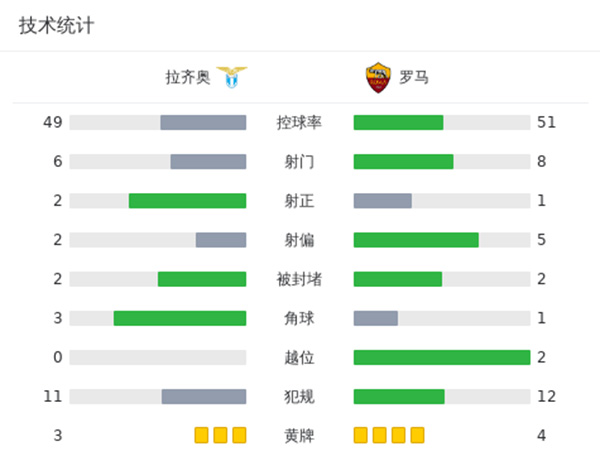Click the Roma team crest logo
Viewport: 600px width, 456px height.
[x=377, y=77]
